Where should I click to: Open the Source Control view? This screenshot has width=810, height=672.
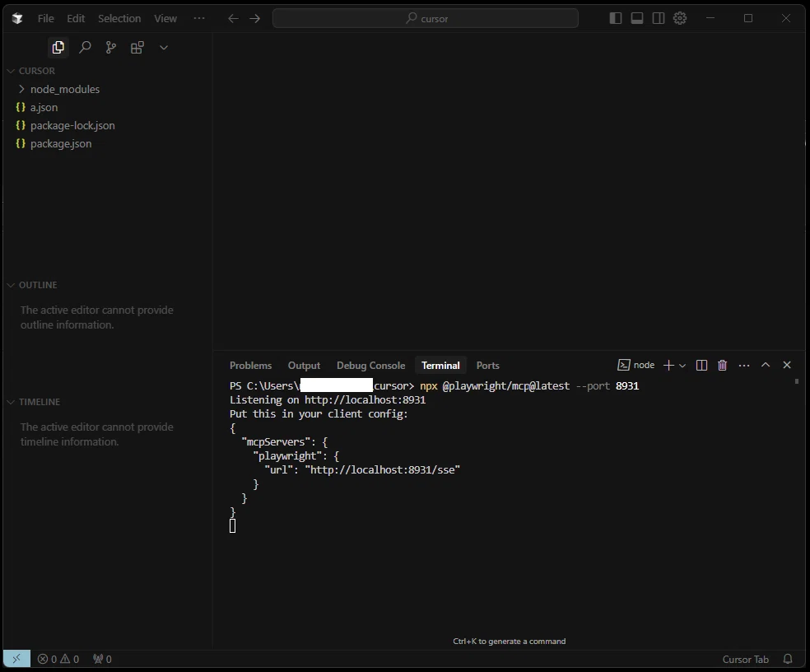click(111, 48)
